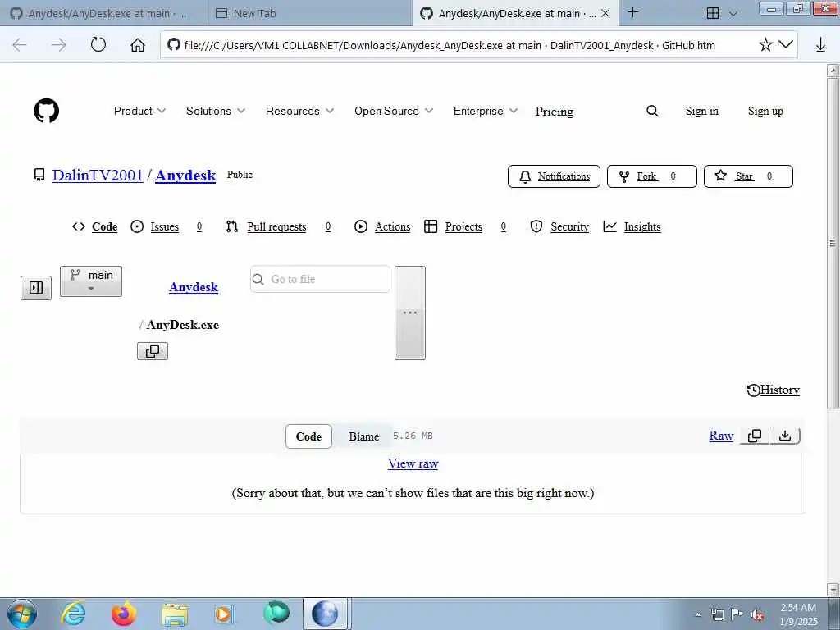Switch to the New Tab browser tab
The image size is (840, 630).
coord(311,13)
